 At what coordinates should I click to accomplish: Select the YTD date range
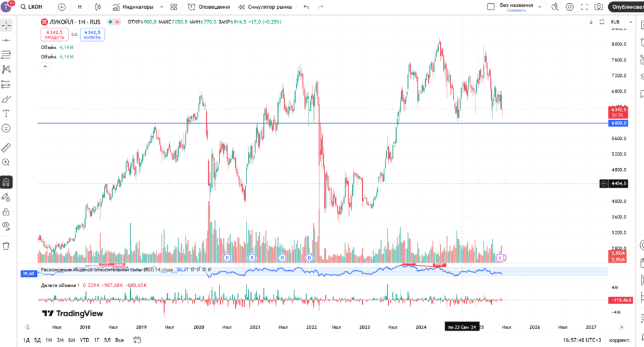[84, 340]
